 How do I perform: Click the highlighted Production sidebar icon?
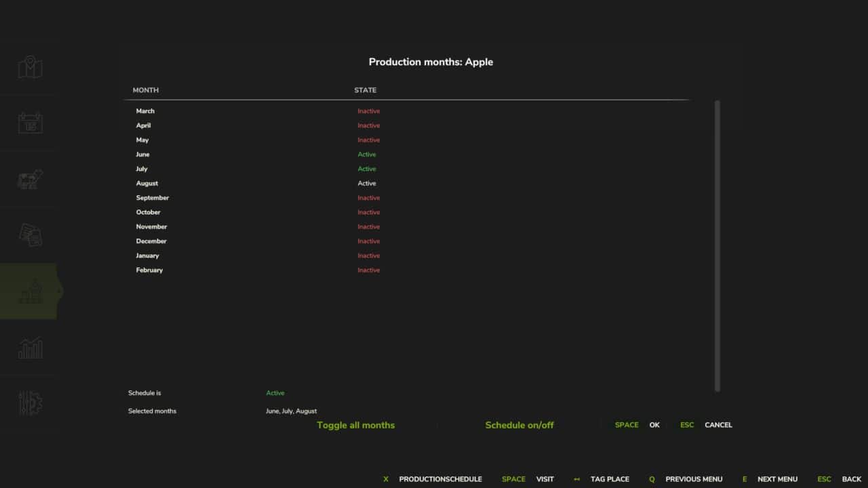pyautogui.click(x=28, y=290)
